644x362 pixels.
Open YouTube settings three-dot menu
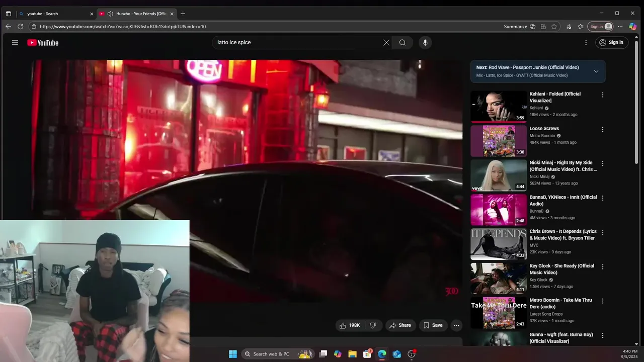(586, 43)
